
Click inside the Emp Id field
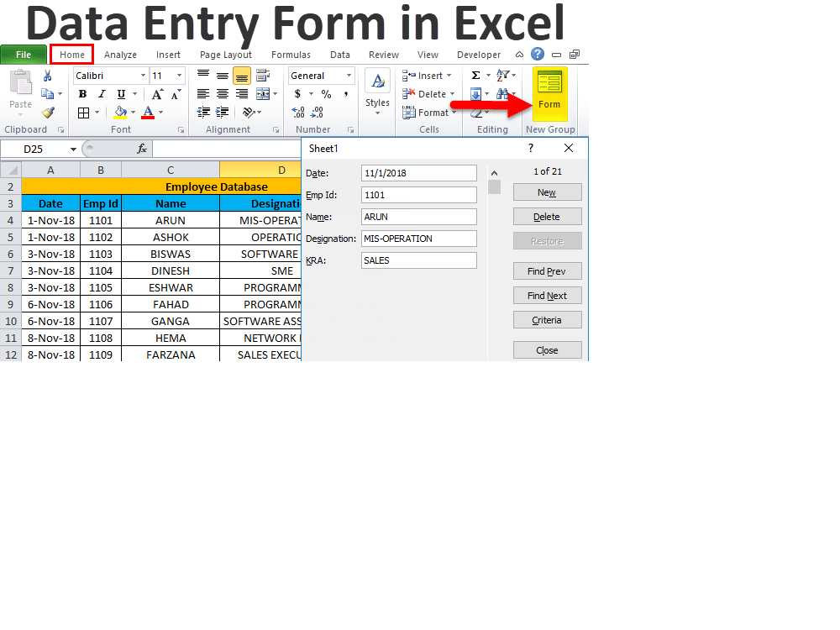(x=418, y=194)
